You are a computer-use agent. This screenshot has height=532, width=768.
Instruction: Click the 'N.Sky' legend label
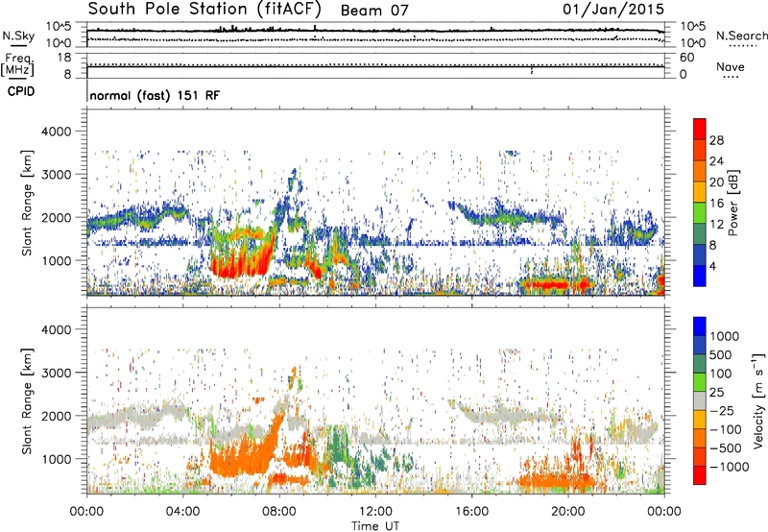pyautogui.click(x=18, y=36)
